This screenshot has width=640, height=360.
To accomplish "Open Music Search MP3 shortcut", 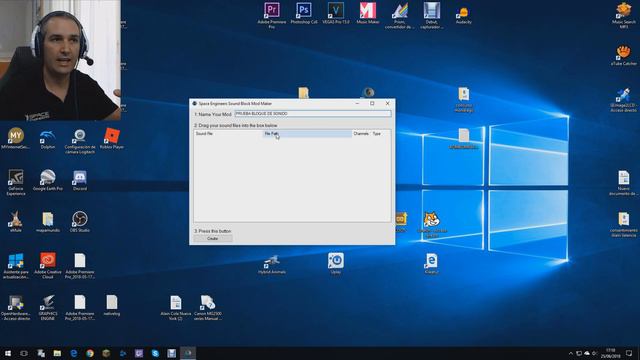I will coord(624,15).
